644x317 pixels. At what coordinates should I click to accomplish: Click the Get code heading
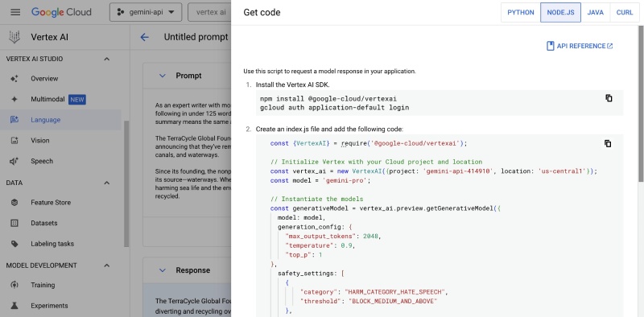tap(262, 12)
